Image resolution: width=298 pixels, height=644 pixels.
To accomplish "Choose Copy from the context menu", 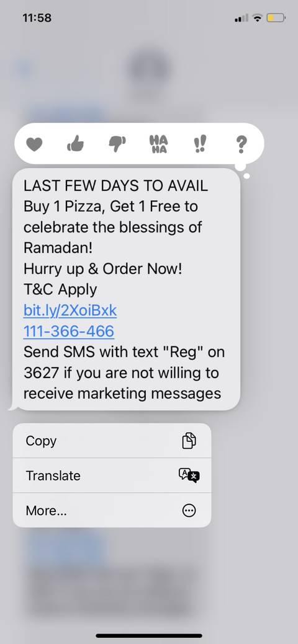I will 112,441.
